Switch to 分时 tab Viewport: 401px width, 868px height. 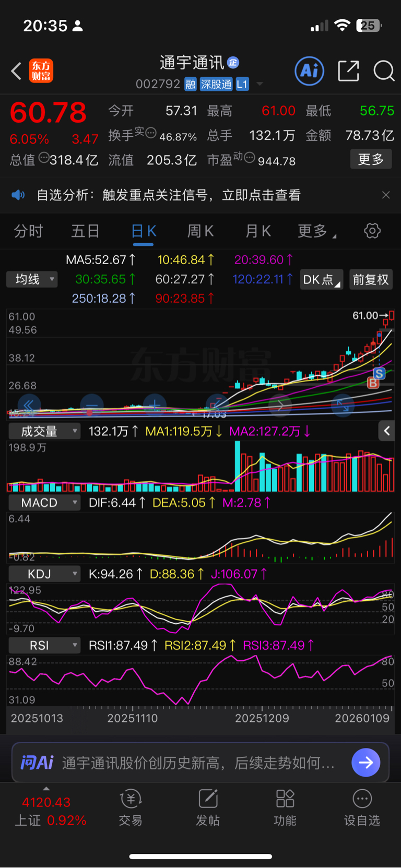[x=28, y=231]
